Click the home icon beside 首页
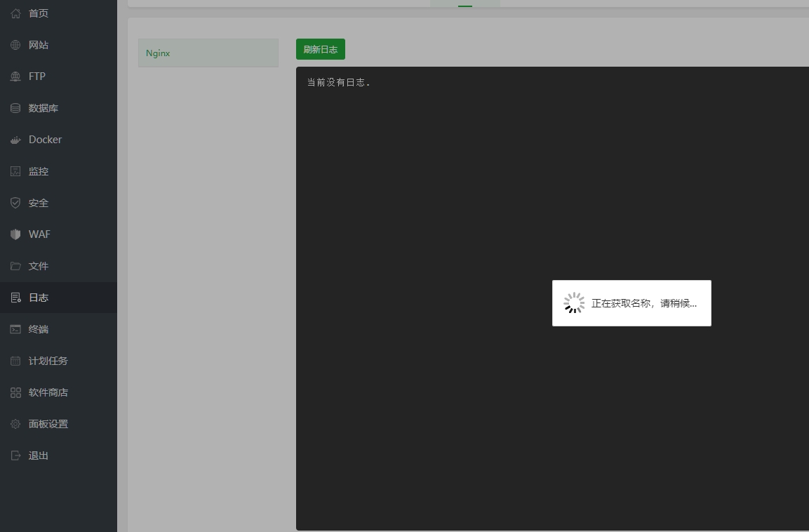Image resolution: width=809 pixels, height=532 pixels. click(15, 13)
